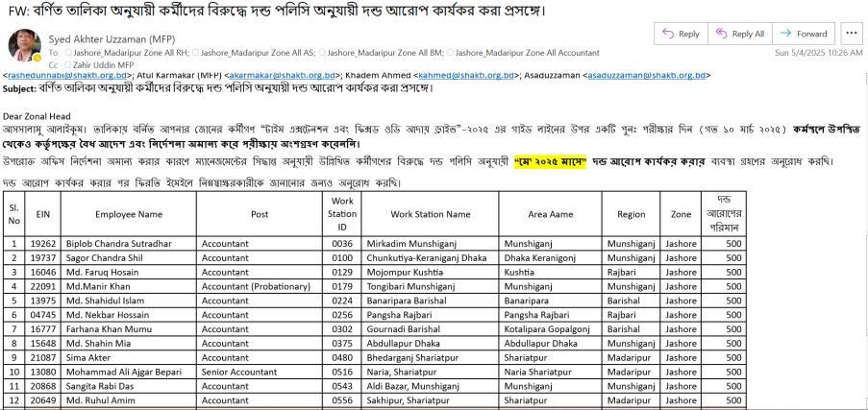
Task: Click Chunkutiya-Keraniganj Dhaka cell
Action: 430,258
